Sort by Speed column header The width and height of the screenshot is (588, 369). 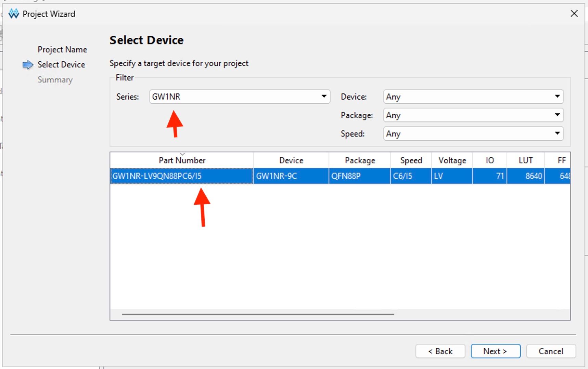click(411, 160)
